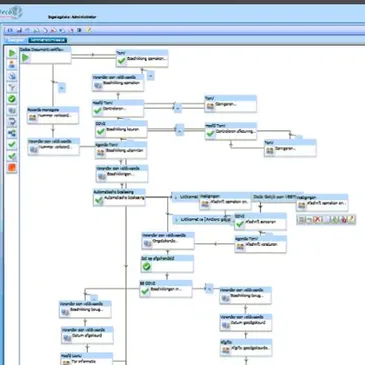Select the blue connected-nodes share tool in palette

(x=12, y=133)
